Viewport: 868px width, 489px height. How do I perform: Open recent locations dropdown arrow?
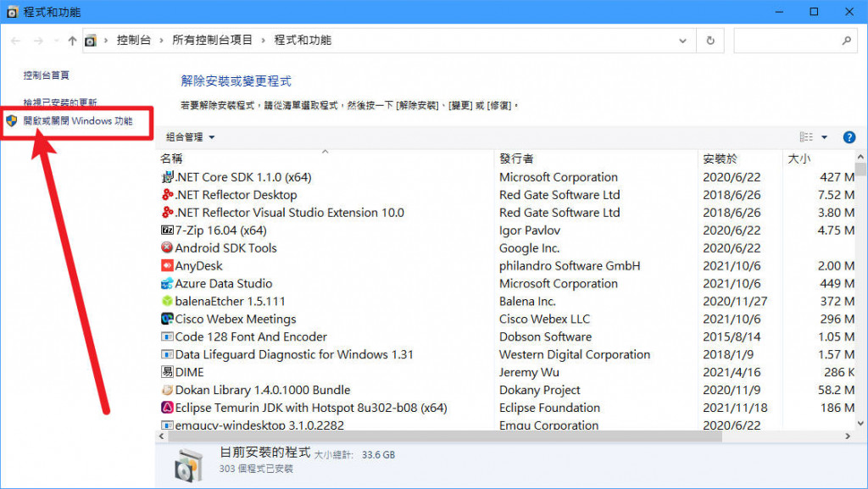coord(56,41)
